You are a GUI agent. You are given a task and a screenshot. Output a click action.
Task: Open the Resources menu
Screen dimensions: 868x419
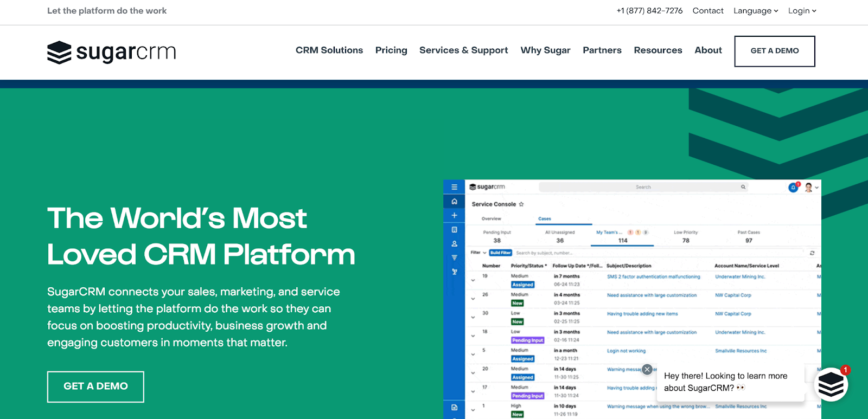point(658,50)
